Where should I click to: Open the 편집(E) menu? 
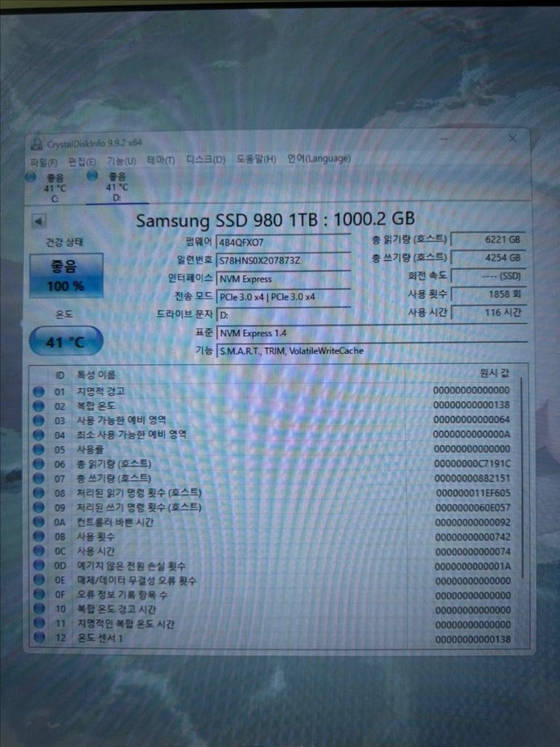coord(82,162)
